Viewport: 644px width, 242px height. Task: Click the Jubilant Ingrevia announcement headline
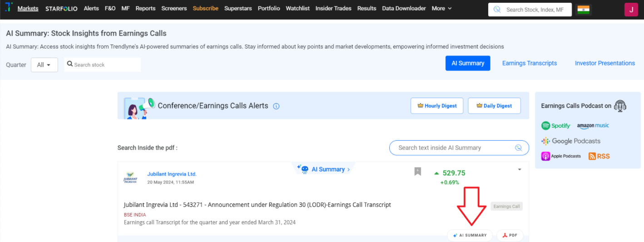click(257, 205)
